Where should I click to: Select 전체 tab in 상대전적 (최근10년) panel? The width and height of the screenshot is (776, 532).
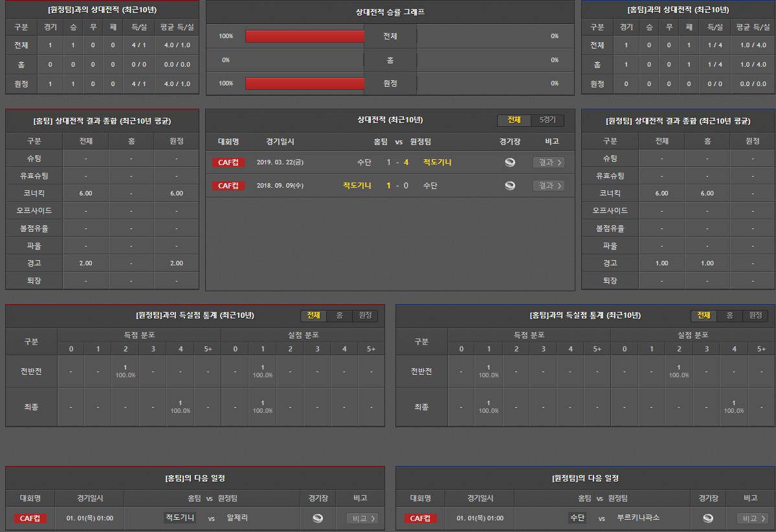coord(514,120)
